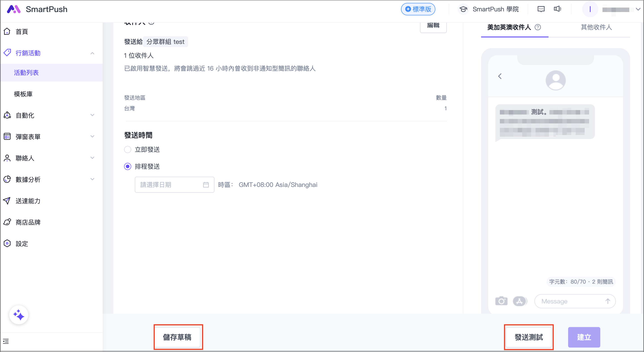The width and height of the screenshot is (644, 352).
Task: Select the 排程發送 radio option
Action: [127, 166]
